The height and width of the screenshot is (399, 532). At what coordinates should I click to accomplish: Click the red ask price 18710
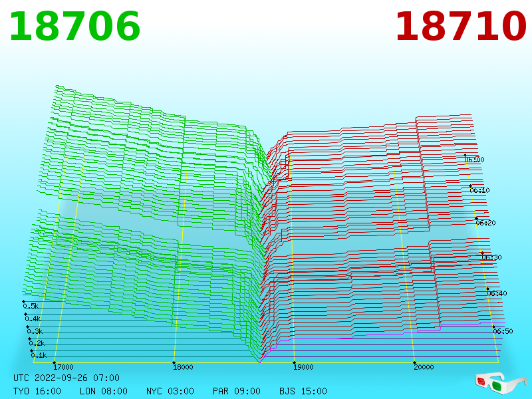pos(461,27)
